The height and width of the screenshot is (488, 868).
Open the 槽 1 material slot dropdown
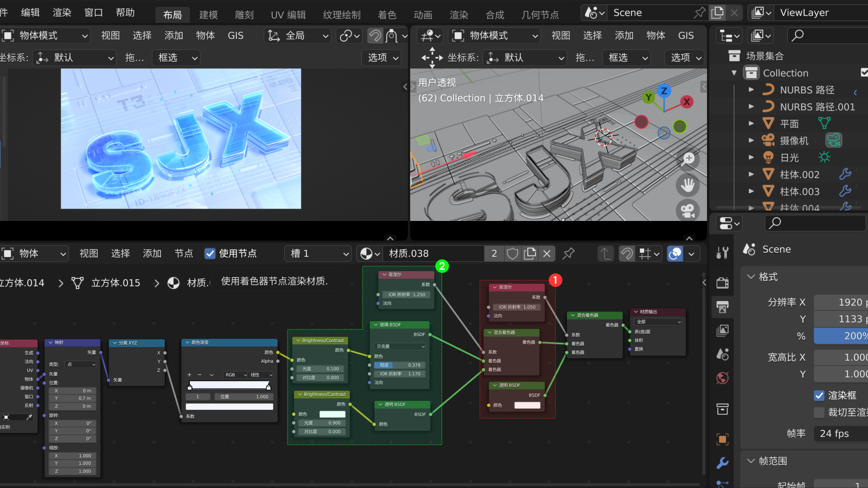coord(318,253)
